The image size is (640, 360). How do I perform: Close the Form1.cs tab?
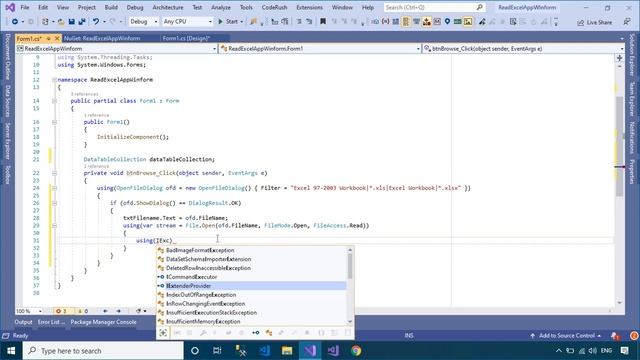click(x=57, y=38)
